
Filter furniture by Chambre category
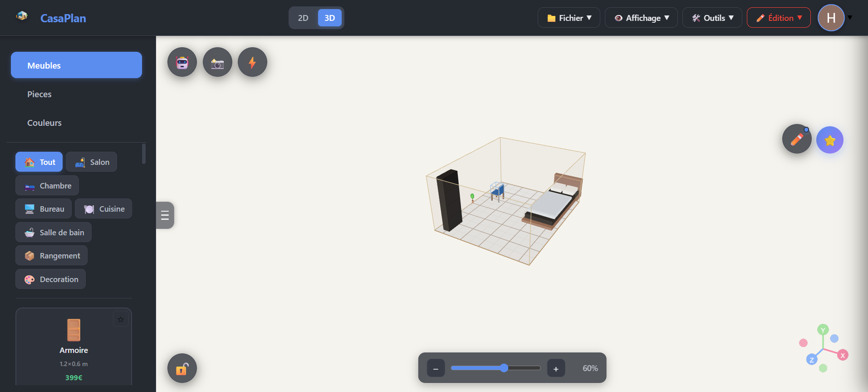tap(47, 186)
